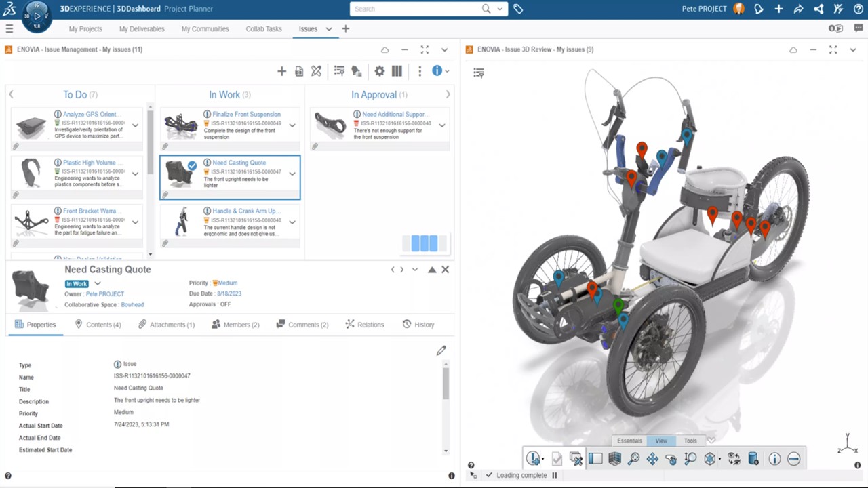The image size is (868, 488).
Task: Switch to the History tab
Action: [x=418, y=325]
